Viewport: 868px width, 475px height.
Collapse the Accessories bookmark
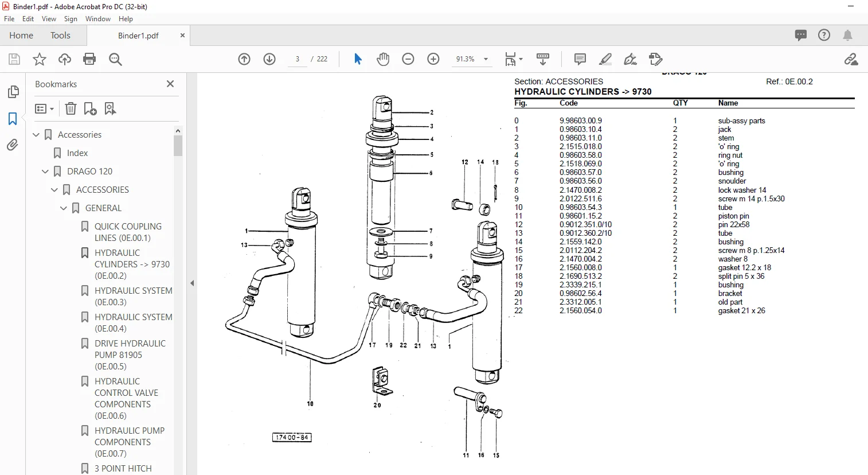[x=36, y=135]
